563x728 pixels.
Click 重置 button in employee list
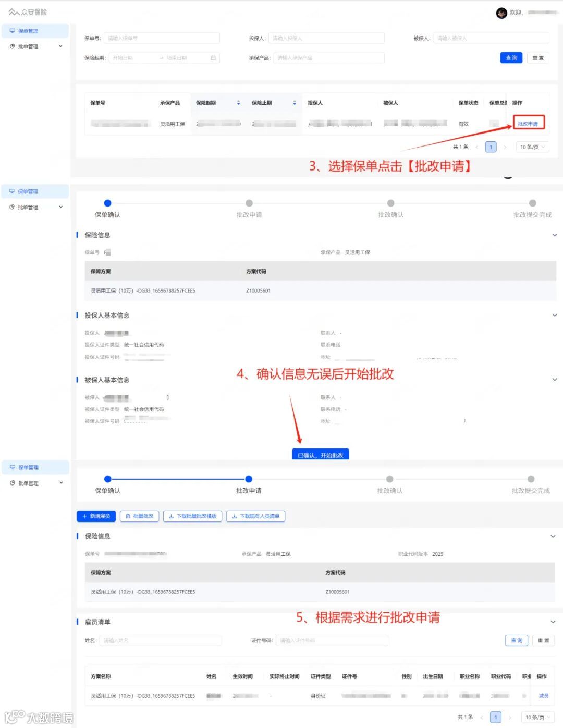click(543, 640)
